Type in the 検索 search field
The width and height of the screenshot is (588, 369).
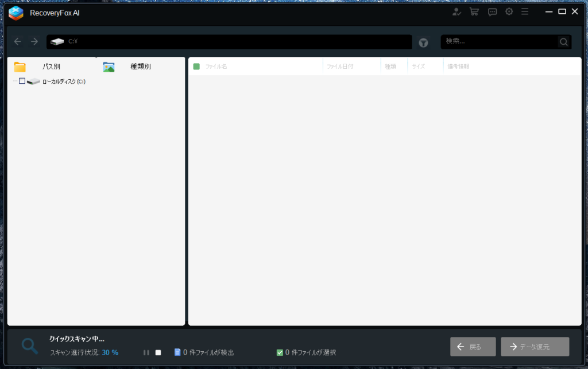(x=498, y=42)
